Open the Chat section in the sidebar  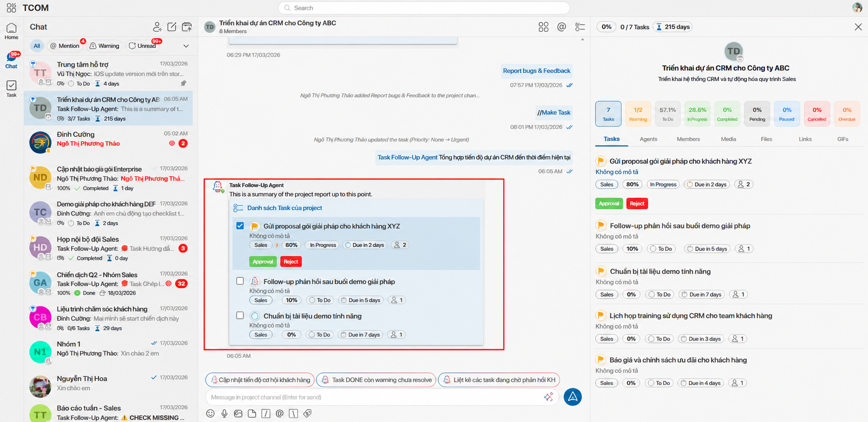point(11,61)
